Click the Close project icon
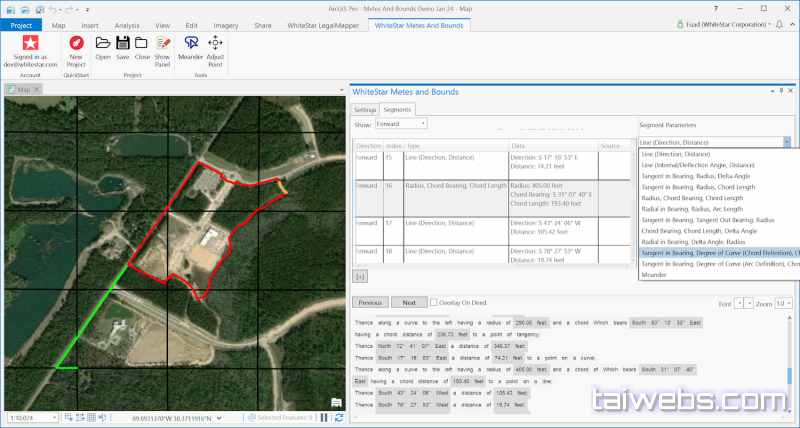 click(x=142, y=43)
